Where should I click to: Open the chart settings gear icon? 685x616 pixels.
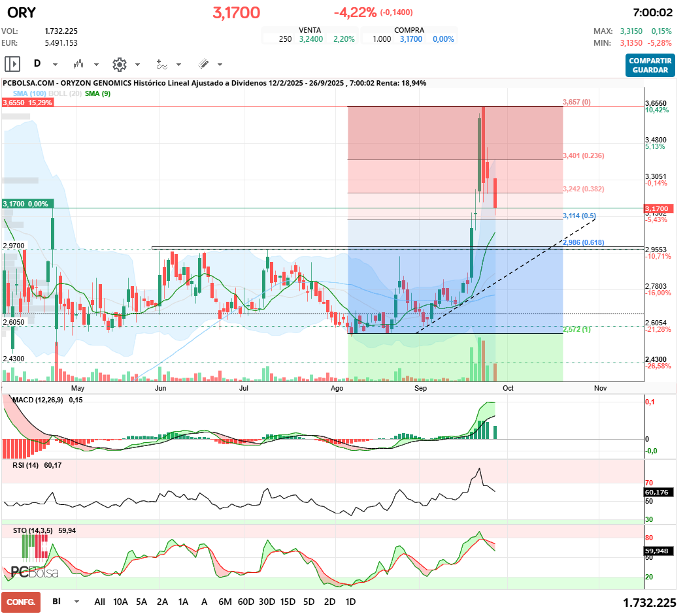(119, 64)
